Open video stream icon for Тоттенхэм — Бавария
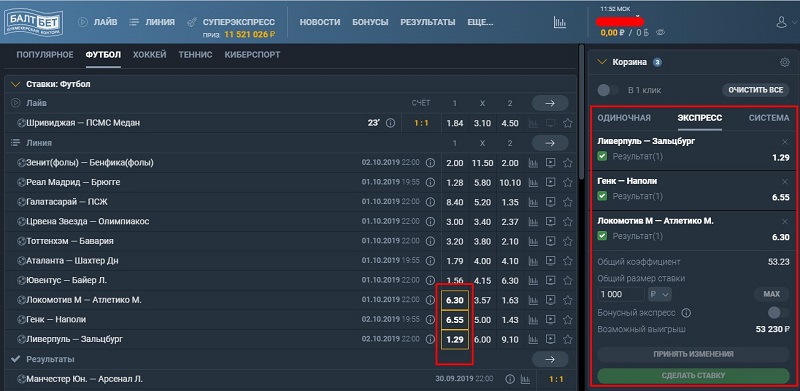The image size is (800, 391). click(x=551, y=241)
